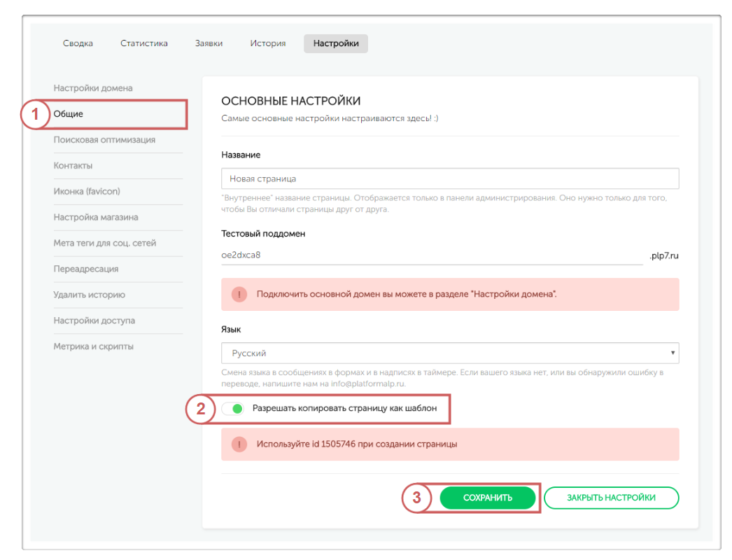732x560 pixels.
Task: Click the Закрыть настройки button
Action: coord(611,498)
